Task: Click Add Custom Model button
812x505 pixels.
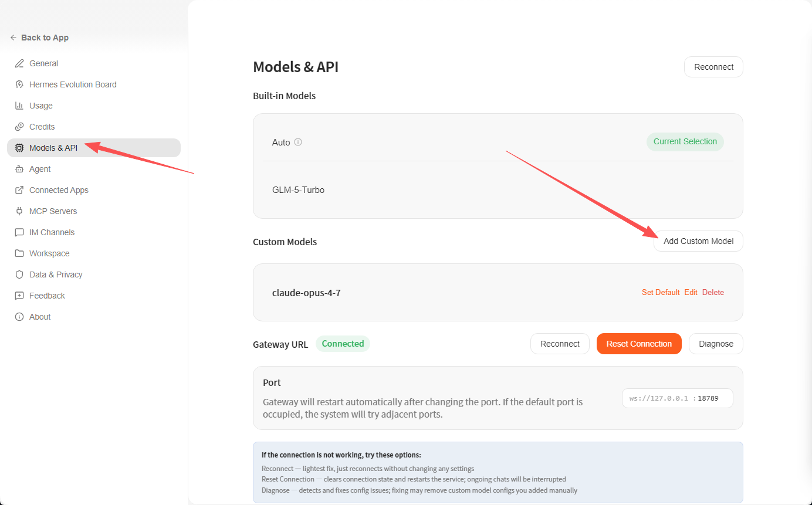Action: click(x=698, y=241)
